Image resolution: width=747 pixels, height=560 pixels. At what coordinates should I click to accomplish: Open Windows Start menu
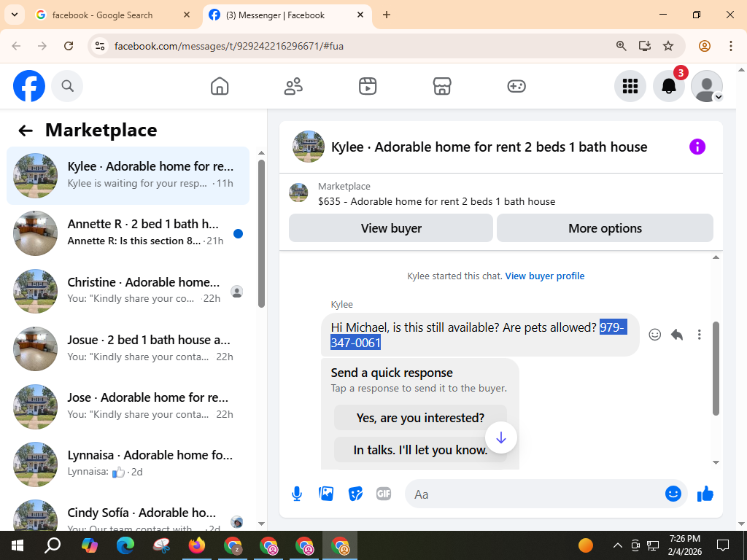[x=18, y=545]
